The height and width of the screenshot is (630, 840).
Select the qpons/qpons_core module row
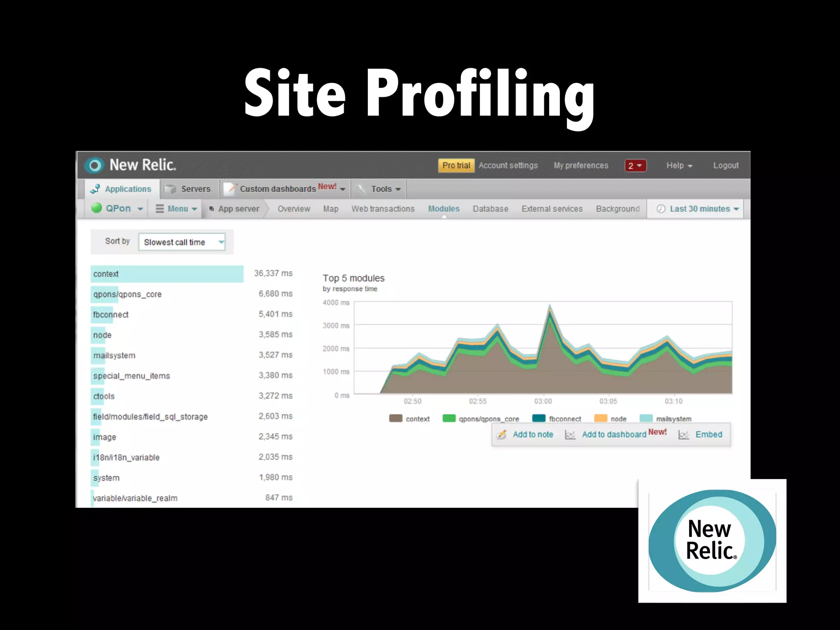pyautogui.click(x=192, y=294)
